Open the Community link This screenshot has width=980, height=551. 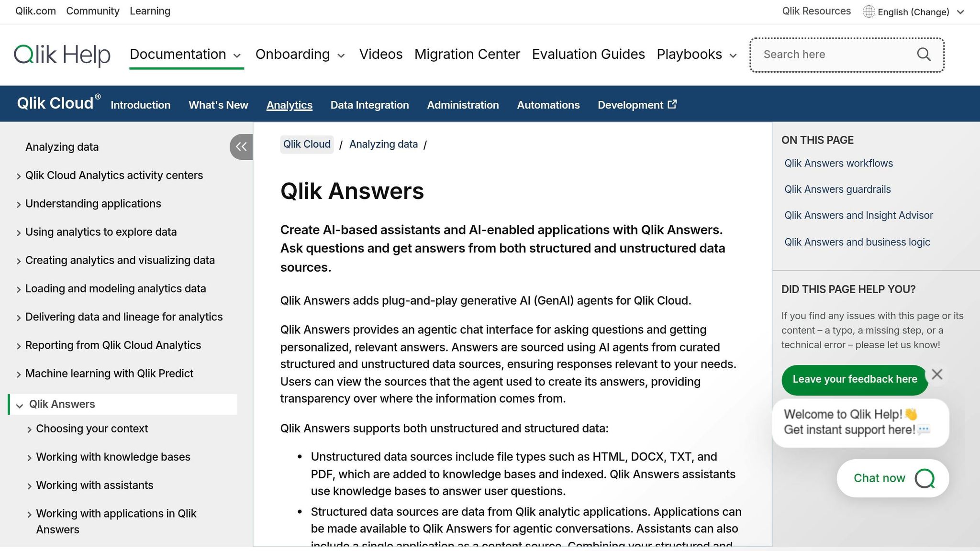click(93, 11)
